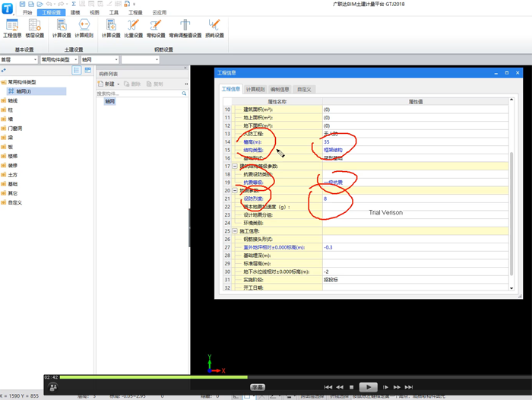Image resolution: width=532 pixels, height=400 pixels.
Task: Click the scroll-up arrow of property table
Action: click(511, 100)
